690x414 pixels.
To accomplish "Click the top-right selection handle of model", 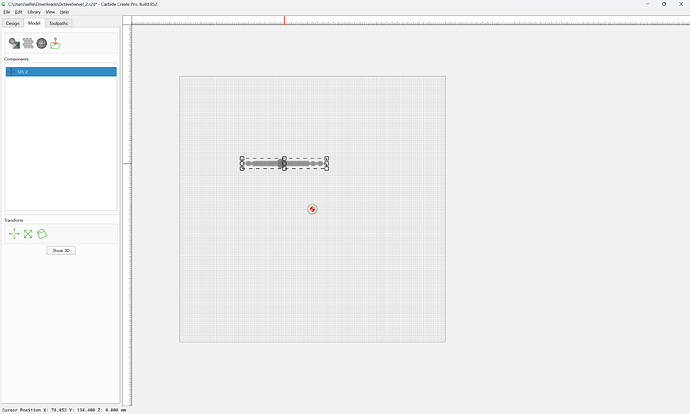I will click(327, 158).
